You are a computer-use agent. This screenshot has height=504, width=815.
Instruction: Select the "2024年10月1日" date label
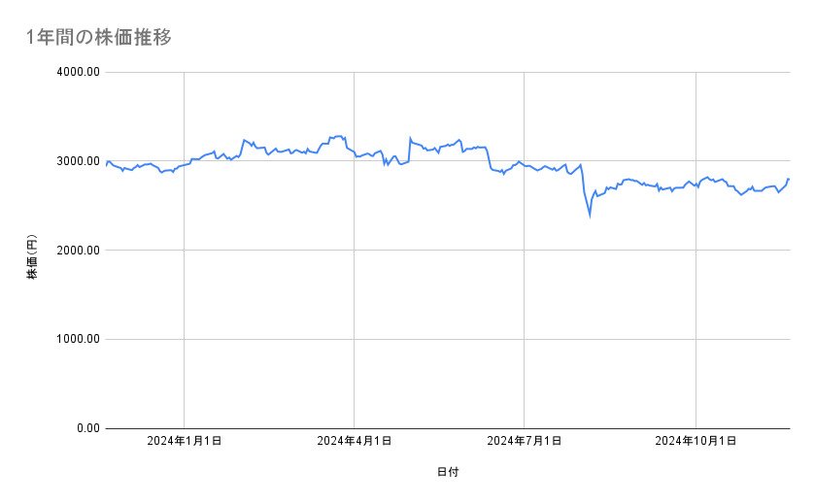pos(696,442)
